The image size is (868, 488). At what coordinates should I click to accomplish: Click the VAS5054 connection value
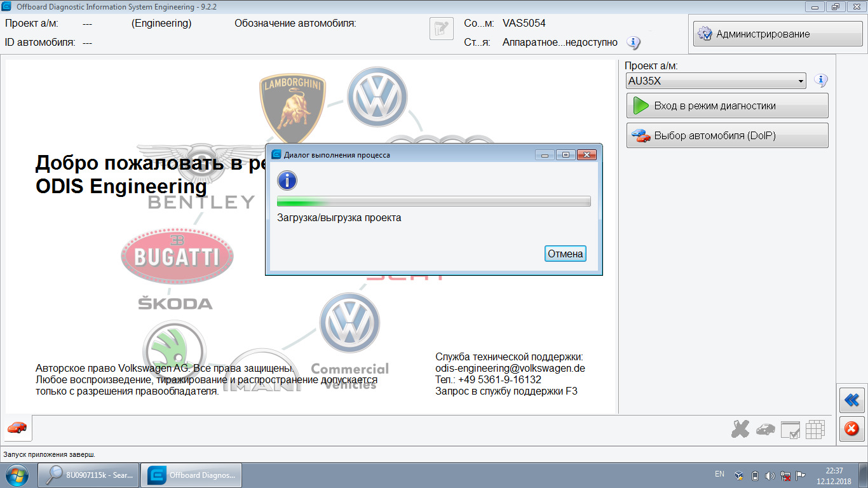[x=524, y=24]
